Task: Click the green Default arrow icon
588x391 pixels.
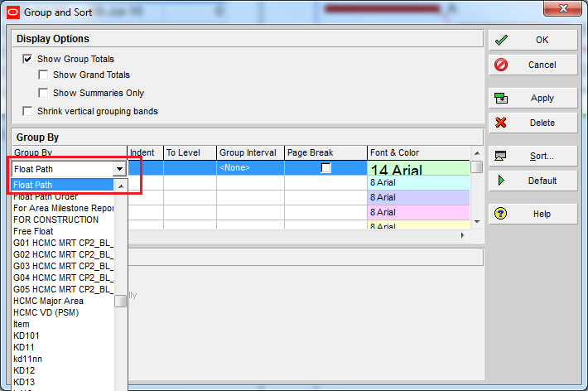Action: [501, 181]
